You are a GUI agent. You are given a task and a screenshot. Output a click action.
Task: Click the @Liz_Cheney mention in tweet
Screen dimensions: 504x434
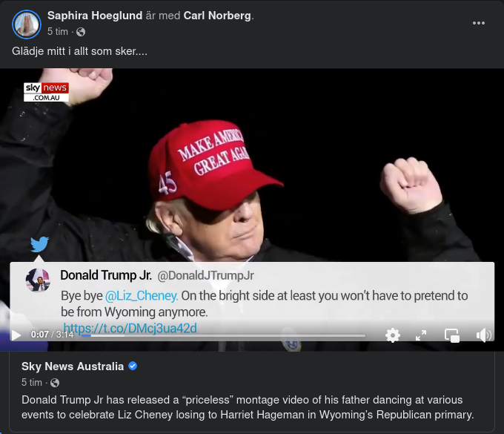(x=141, y=295)
